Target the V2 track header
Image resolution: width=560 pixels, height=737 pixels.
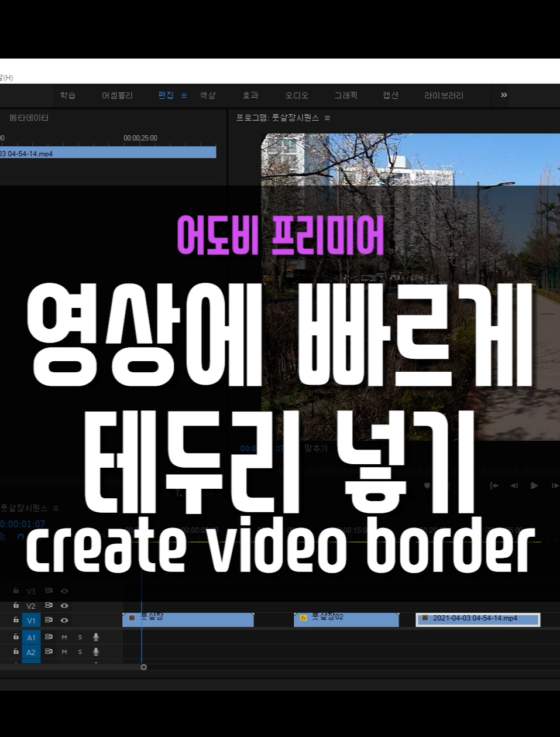(x=31, y=606)
